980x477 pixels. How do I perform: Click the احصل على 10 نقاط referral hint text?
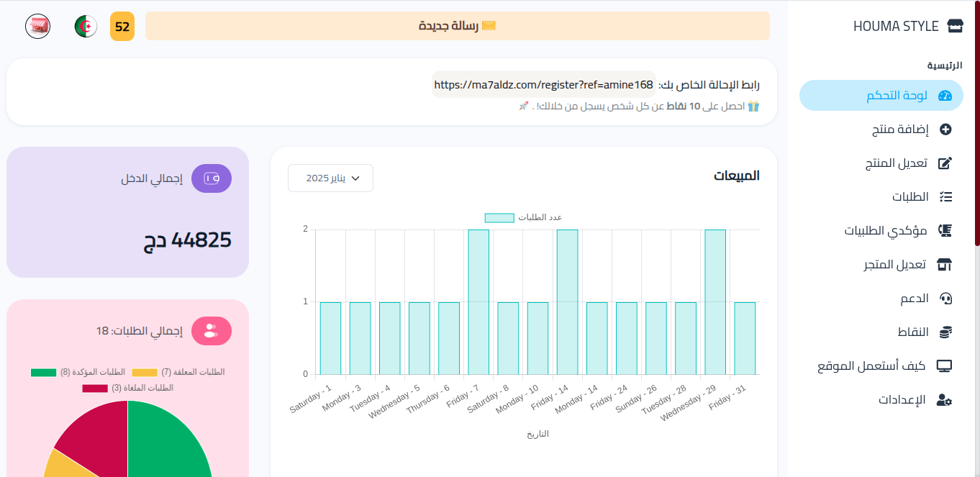639,106
